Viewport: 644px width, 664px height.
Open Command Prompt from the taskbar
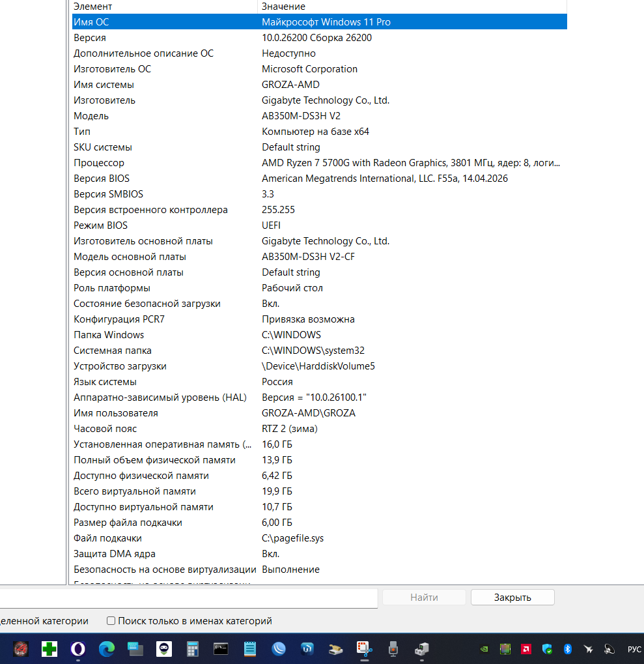point(221,649)
